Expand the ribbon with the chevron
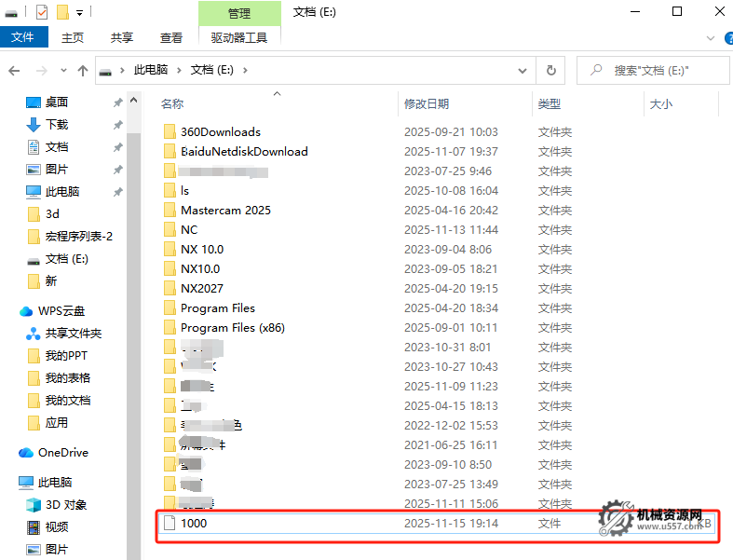The width and height of the screenshot is (733, 560). (711, 38)
